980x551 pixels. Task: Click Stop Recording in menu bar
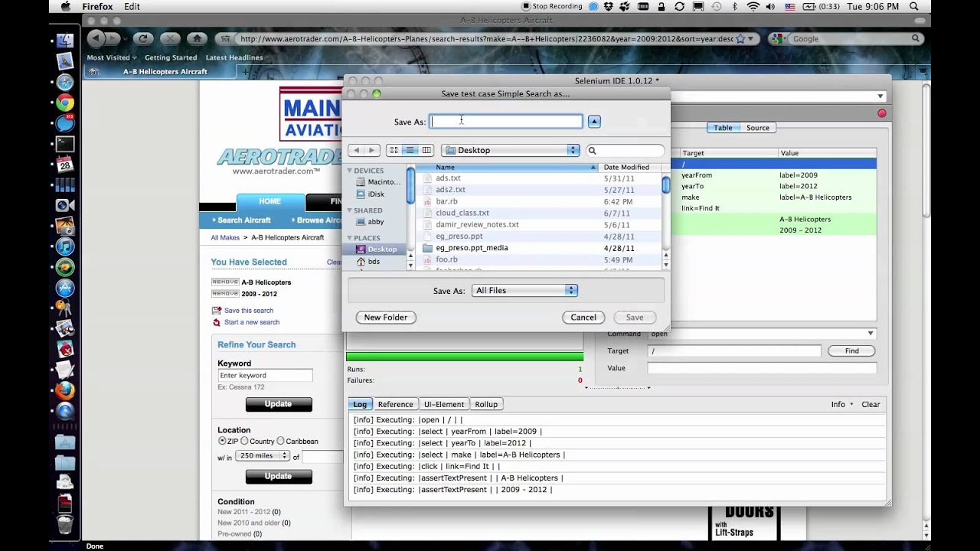tap(550, 6)
